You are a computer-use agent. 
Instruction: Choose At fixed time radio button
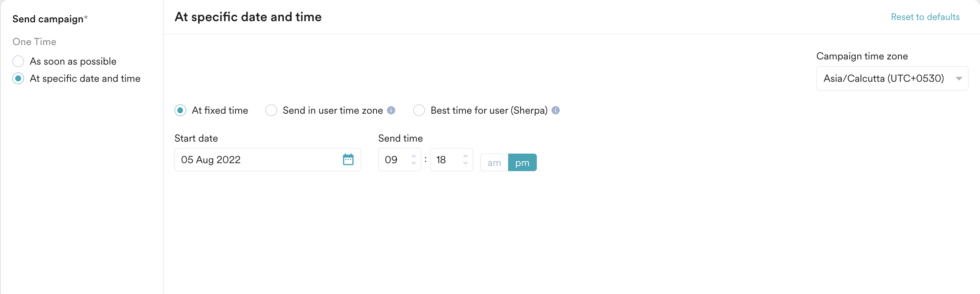click(181, 110)
